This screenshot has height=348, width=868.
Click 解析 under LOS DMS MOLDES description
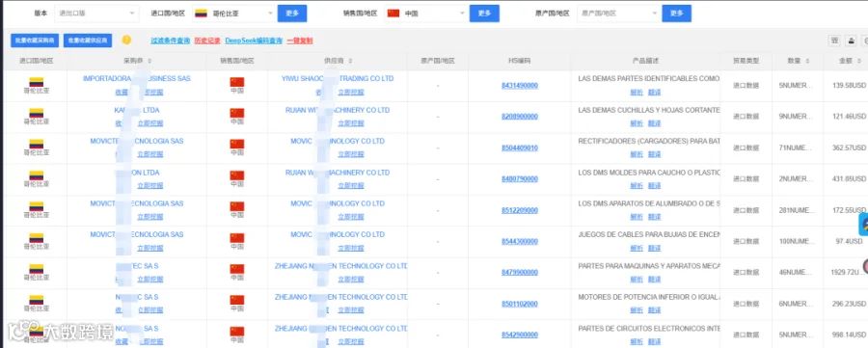[637, 186]
